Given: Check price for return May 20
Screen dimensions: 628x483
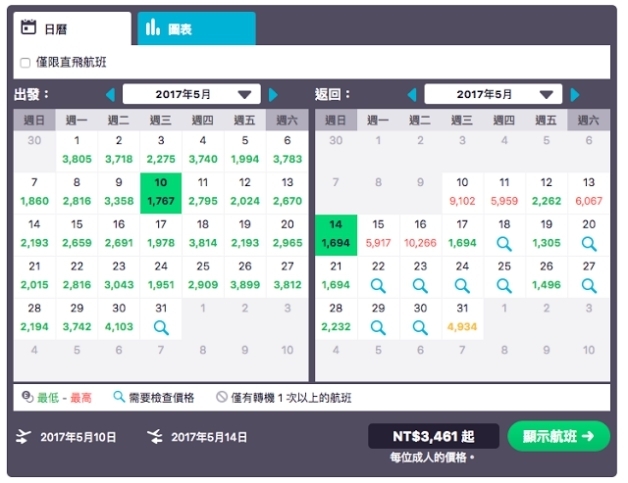Looking at the screenshot, I should click(589, 235).
